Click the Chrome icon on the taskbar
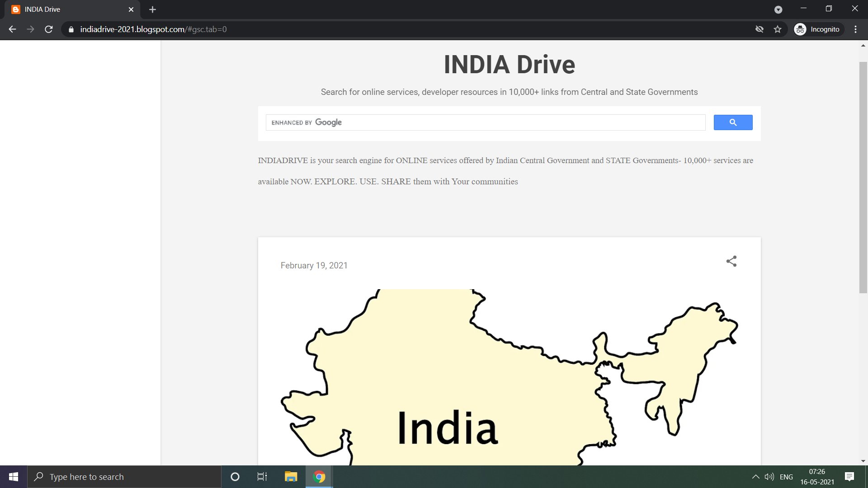 tap(319, 476)
